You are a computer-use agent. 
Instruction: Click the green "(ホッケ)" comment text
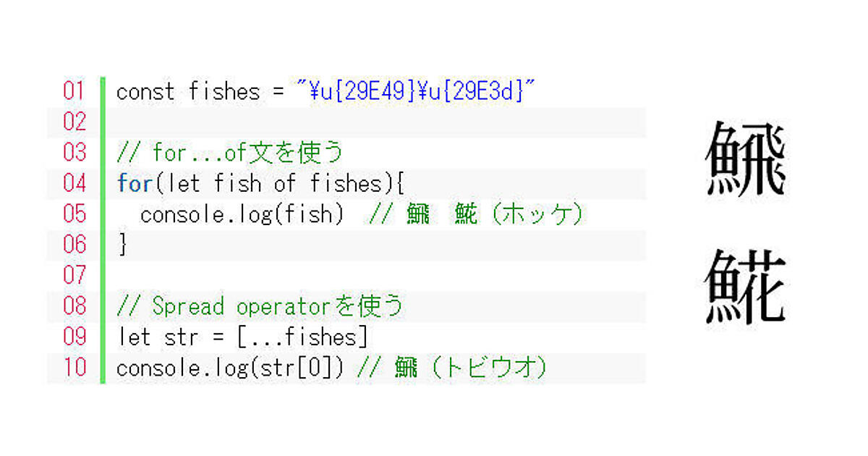tap(537, 215)
